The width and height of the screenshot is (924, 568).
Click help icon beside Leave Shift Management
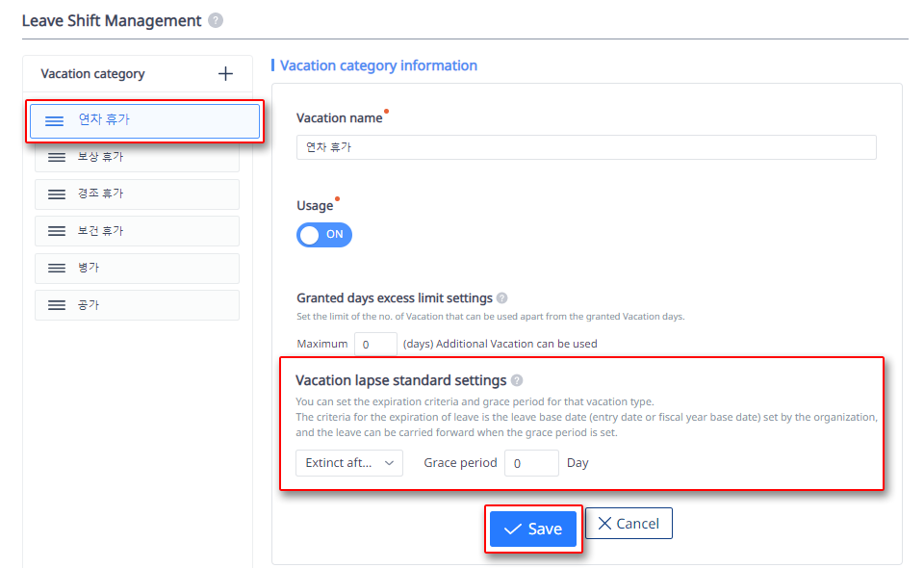[x=216, y=20]
